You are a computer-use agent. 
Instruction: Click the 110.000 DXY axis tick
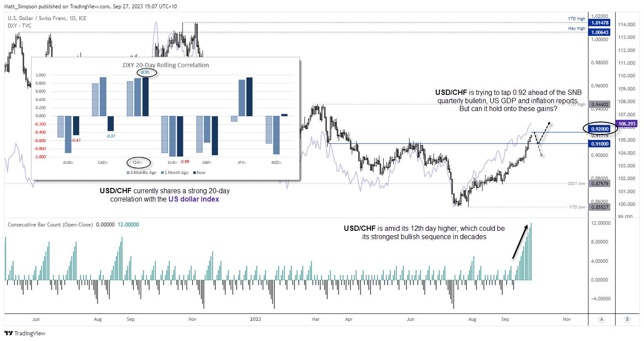(x=626, y=76)
